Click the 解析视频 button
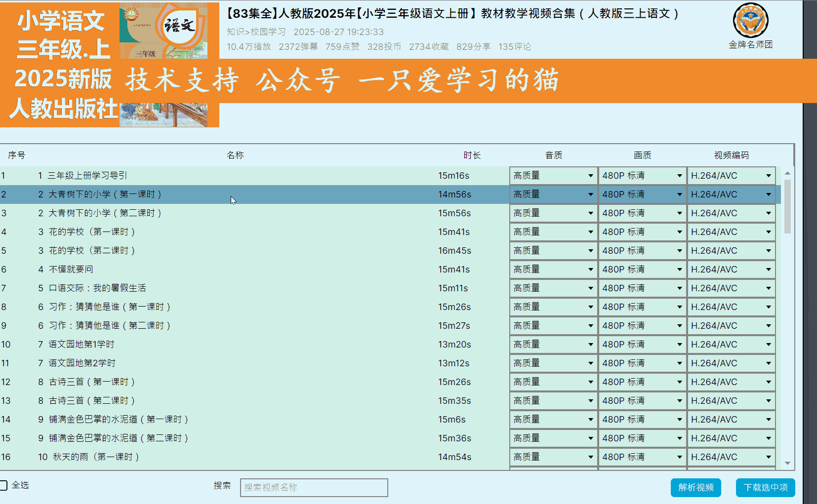817x504 pixels. 695,488
